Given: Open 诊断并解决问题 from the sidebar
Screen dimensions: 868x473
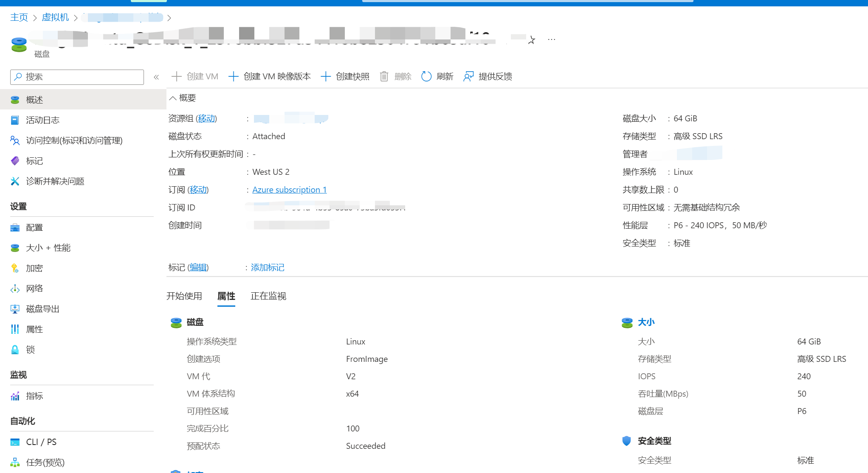Looking at the screenshot, I should pos(55,181).
